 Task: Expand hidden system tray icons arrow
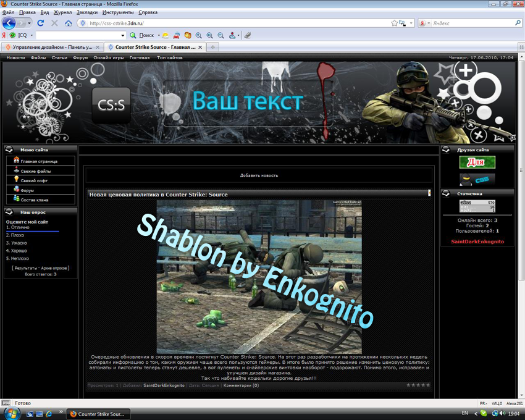point(476,414)
